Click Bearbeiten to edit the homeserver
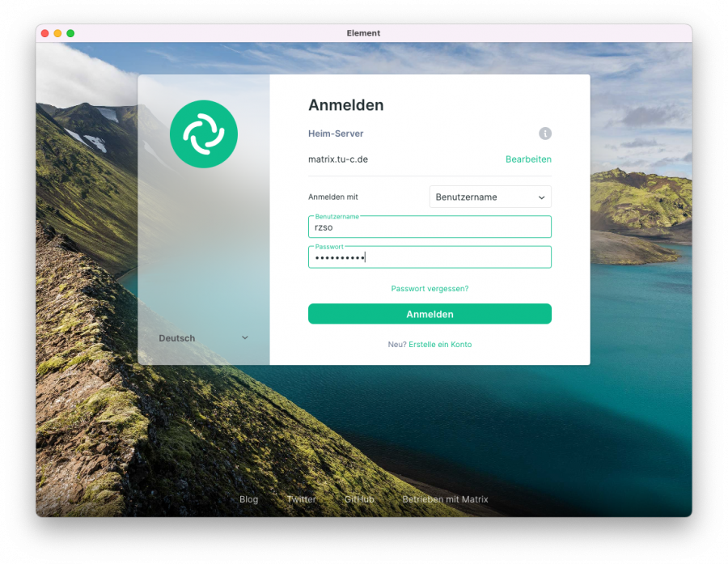The image size is (728, 564). [x=528, y=159]
